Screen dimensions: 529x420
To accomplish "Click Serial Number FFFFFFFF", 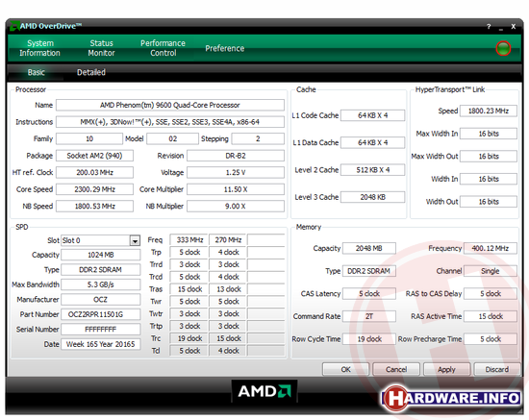I will click(x=101, y=330).
